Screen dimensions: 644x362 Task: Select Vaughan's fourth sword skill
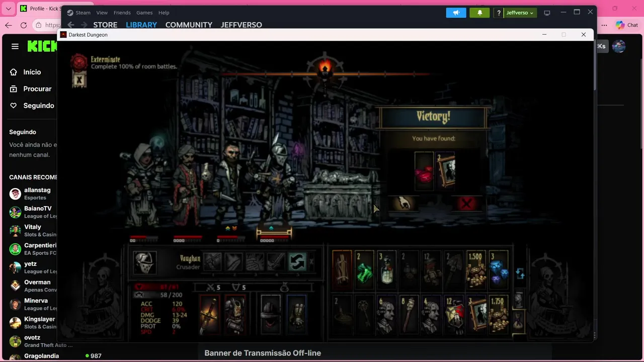coord(276,261)
